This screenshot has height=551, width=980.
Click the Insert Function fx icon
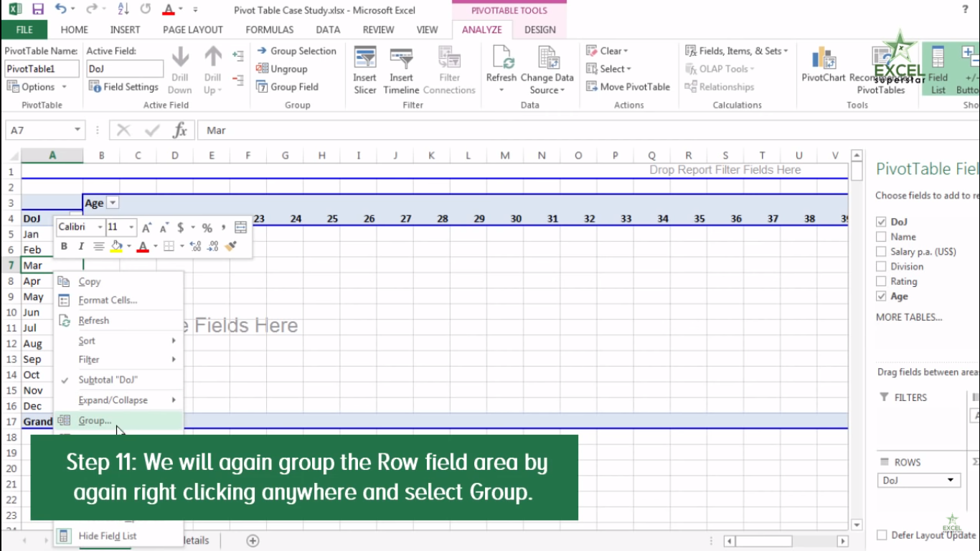180,130
